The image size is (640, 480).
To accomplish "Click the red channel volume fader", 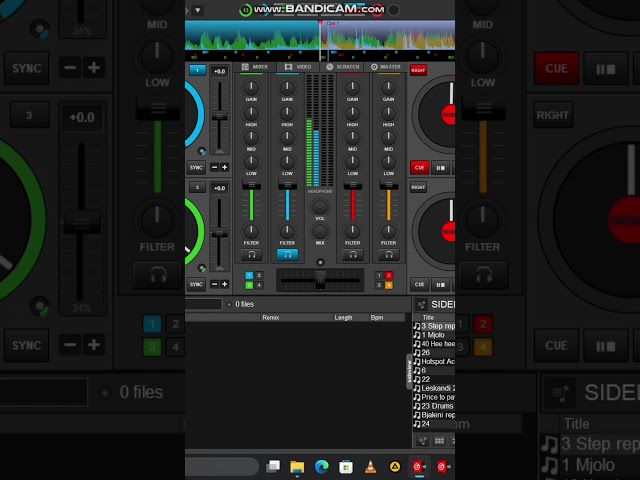I will pos(353,186).
